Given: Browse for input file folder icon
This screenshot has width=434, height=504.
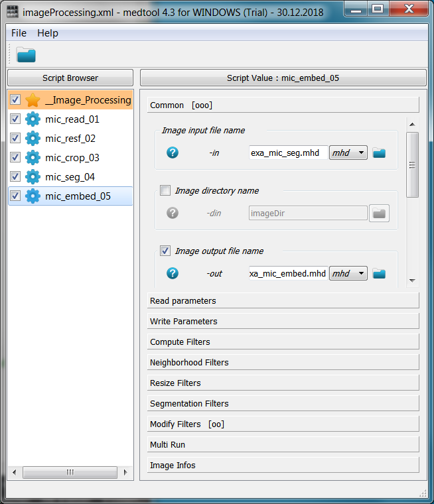Looking at the screenshot, I should coord(379,153).
